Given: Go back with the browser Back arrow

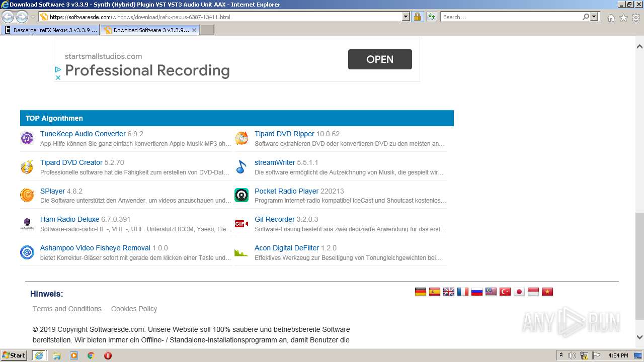Looking at the screenshot, I should coord(8,17).
